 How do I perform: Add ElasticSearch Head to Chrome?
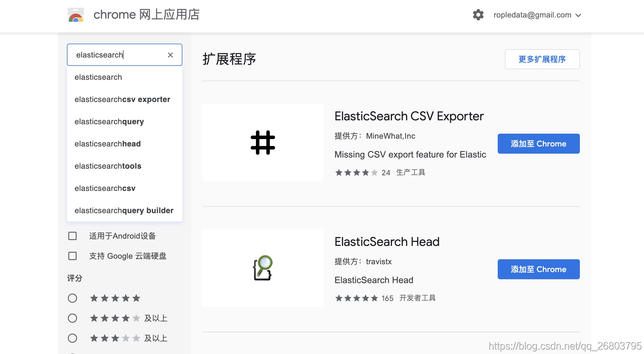click(x=539, y=269)
